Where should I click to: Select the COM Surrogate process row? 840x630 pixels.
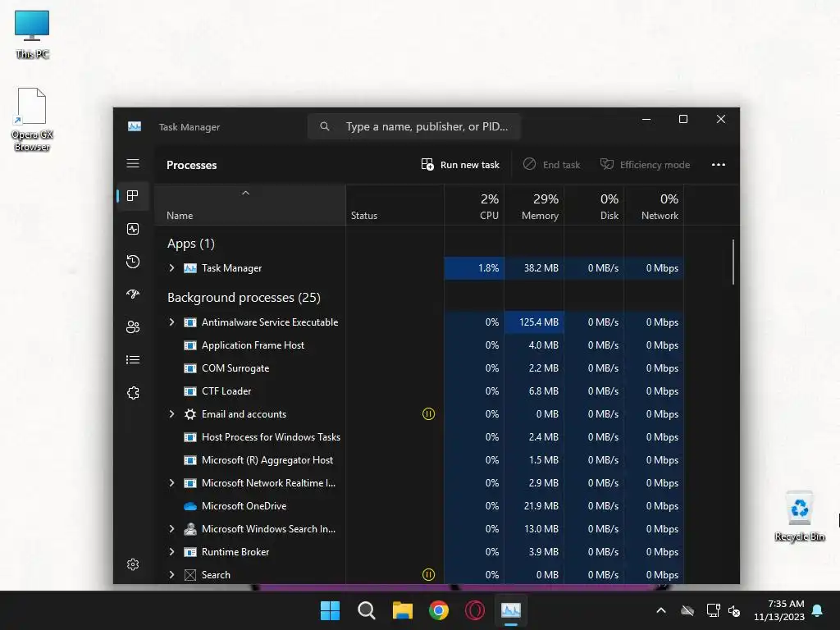419,368
